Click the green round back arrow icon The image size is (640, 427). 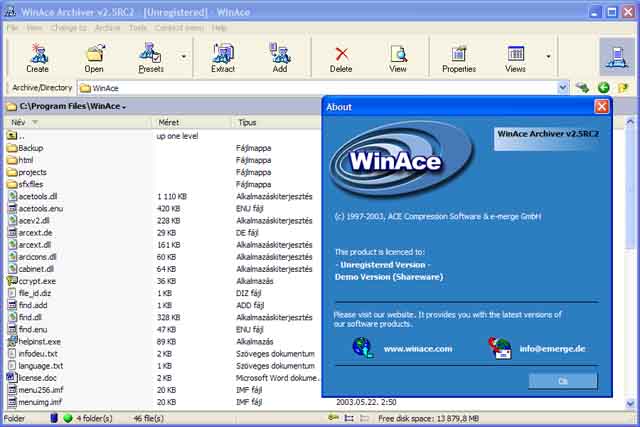pos(603,87)
